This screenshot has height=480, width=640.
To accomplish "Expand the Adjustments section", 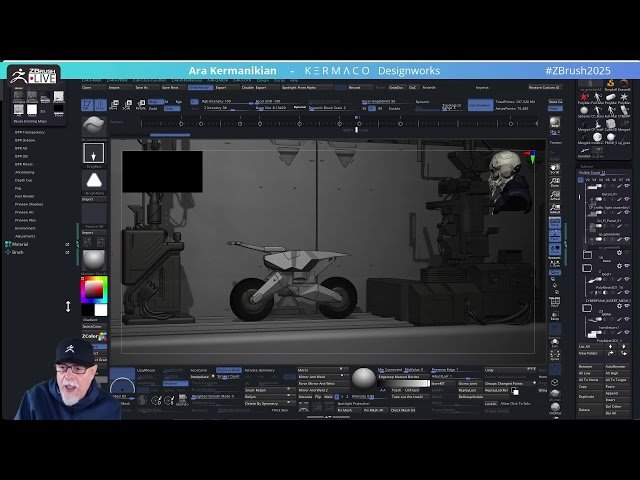I will (x=25, y=236).
